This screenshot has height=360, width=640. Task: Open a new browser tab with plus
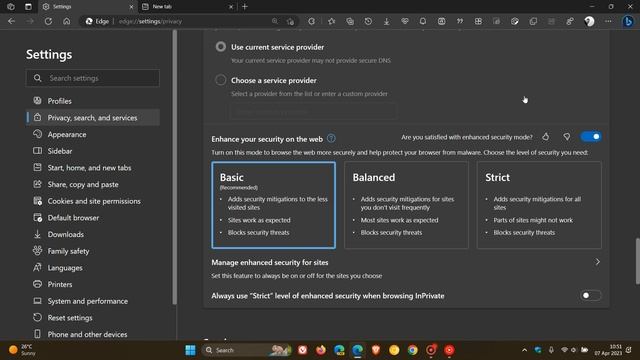click(244, 7)
